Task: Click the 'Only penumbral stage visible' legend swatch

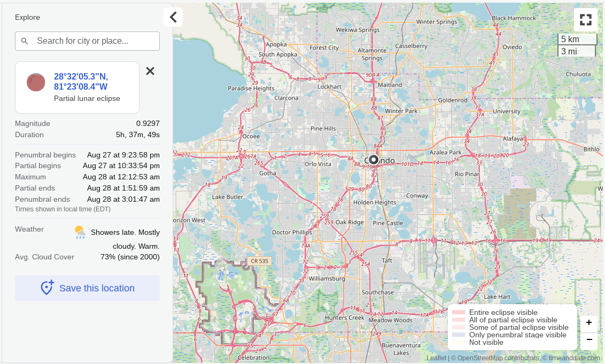Action: [459, 335]
